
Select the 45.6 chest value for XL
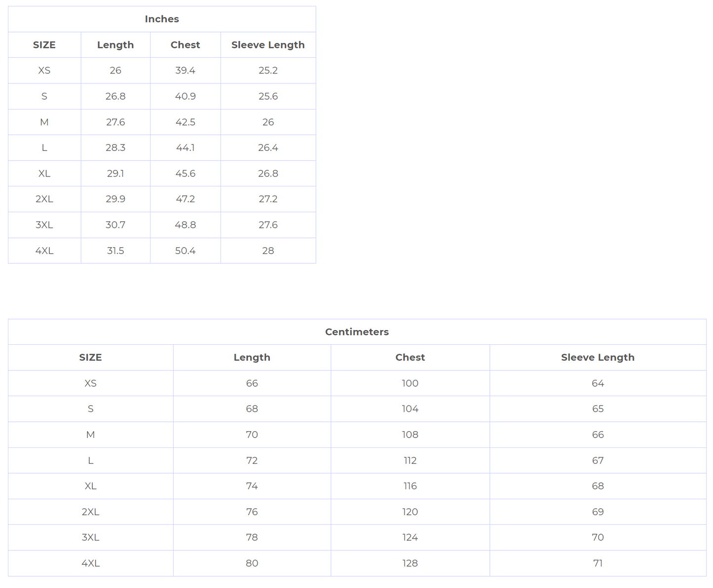pos(185,174)
